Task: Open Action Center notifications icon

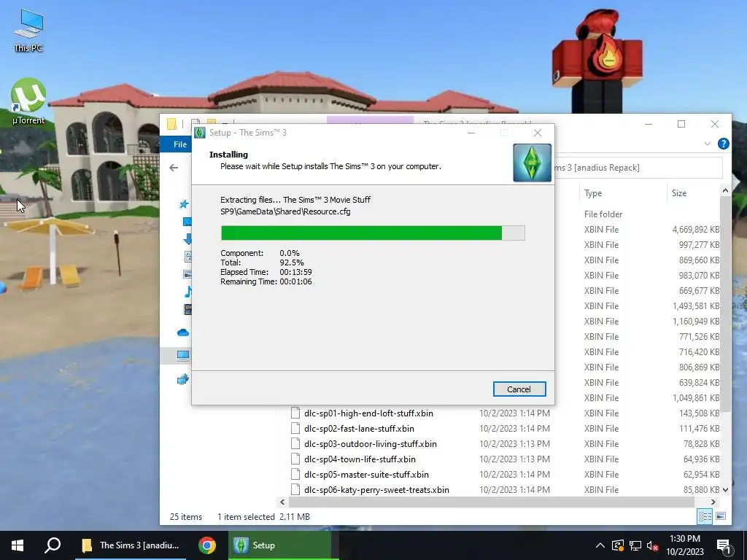Action: pyautogui.click(x=723, y=545)
